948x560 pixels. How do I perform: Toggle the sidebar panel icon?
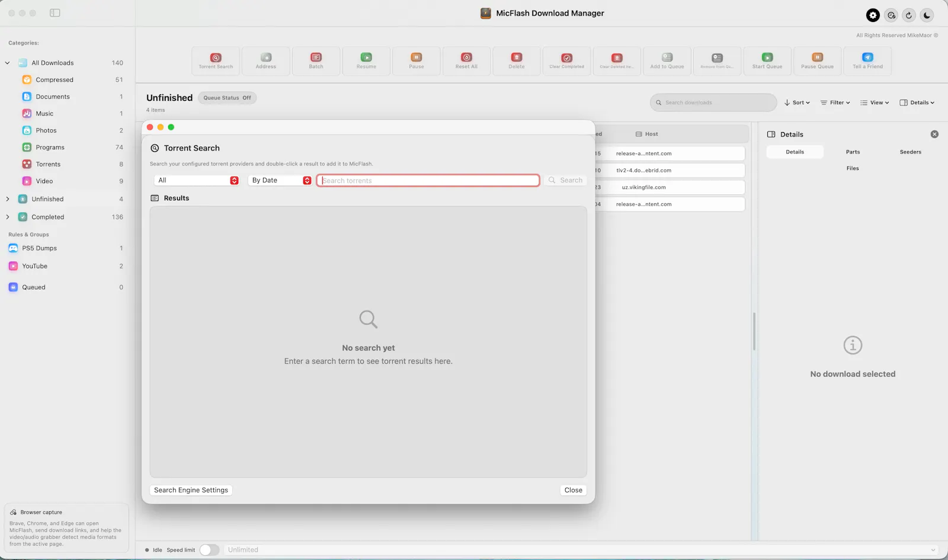click(x=55, y=13)
